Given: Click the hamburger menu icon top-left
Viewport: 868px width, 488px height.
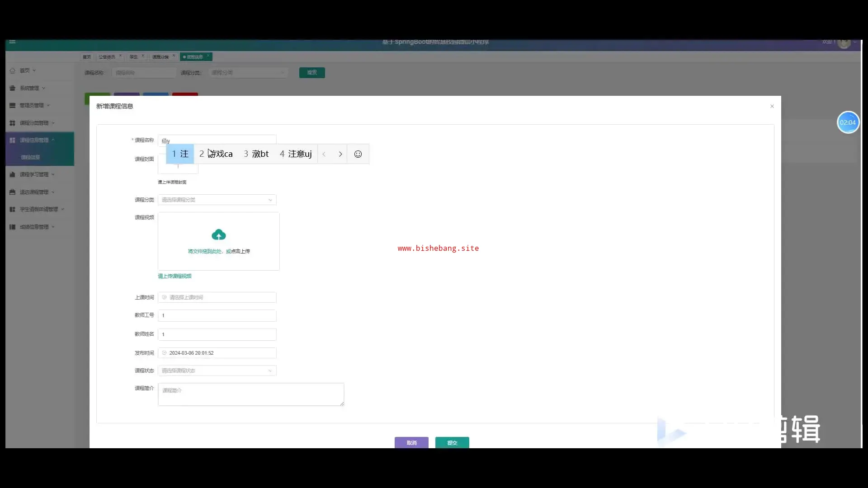Looking at the screenshot, I should (12, 42).
